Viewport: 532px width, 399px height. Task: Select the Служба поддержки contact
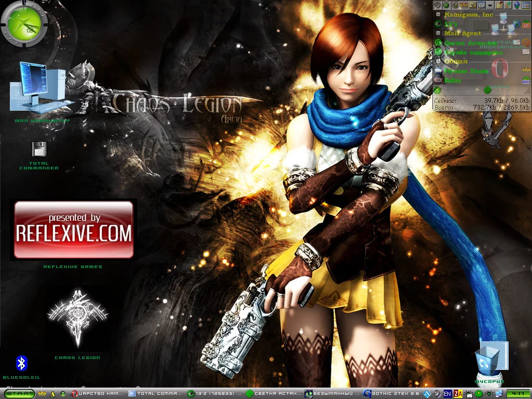(x=473, y=52)
